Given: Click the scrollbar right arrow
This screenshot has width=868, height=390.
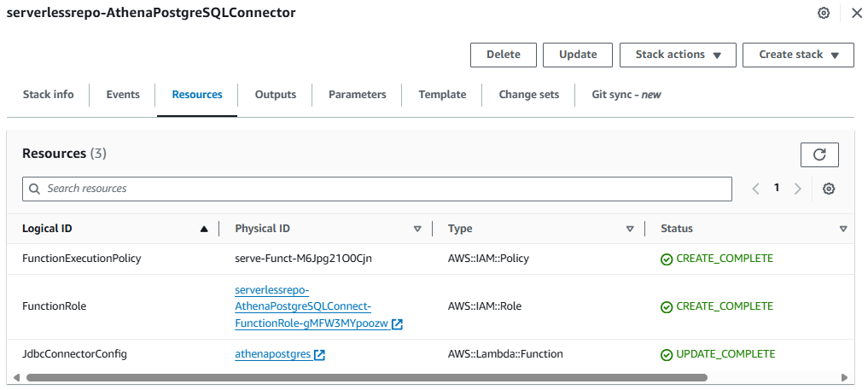Looking at the screenshot, I should tap(844, 378).
